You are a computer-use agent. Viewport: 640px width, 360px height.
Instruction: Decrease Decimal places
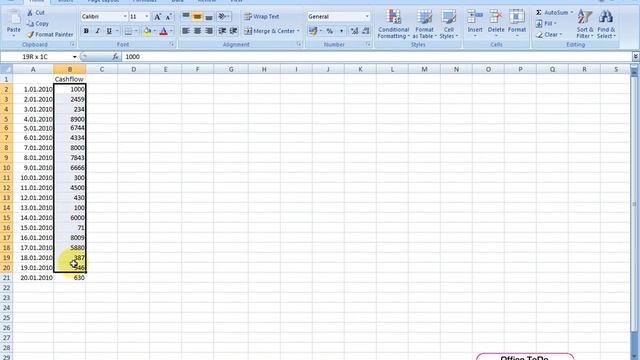pyautogui.click(x=366, y=31)
